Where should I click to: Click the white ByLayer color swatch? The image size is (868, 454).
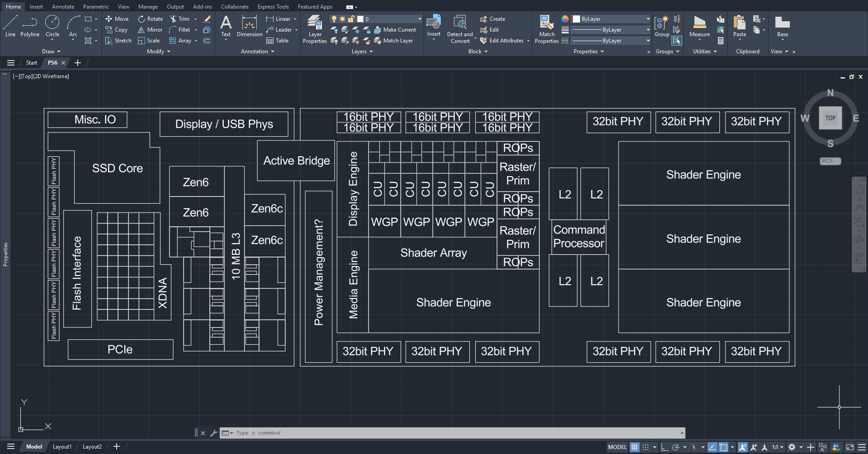[576, 19]
